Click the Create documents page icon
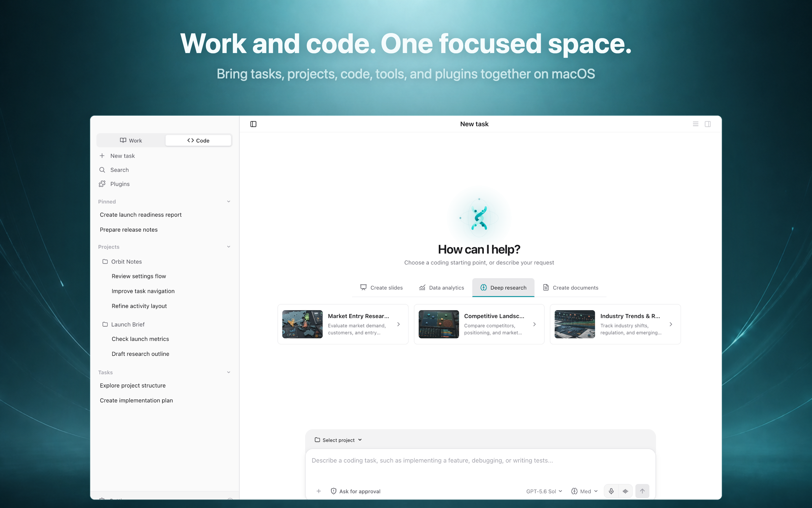This screenshot has height=508, width=812. (x=546, y=287)
